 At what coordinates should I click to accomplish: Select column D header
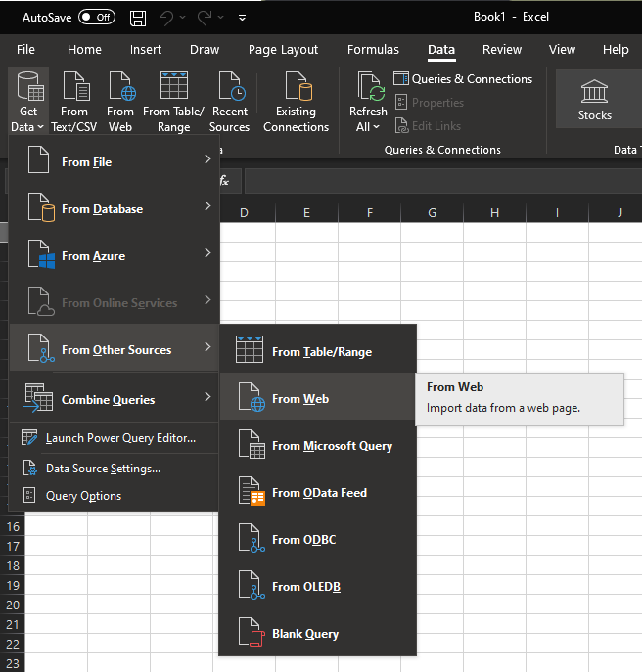click(244, 212)
